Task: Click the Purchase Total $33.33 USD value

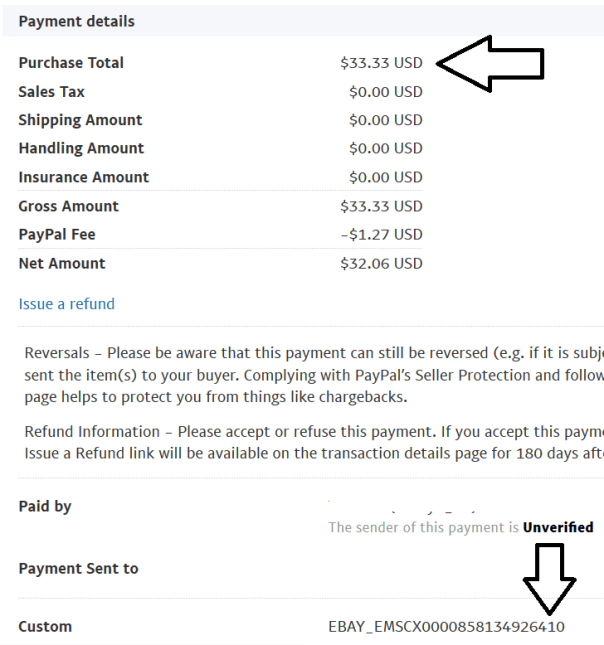Action: pyautogui.click(x=381, y=63)
